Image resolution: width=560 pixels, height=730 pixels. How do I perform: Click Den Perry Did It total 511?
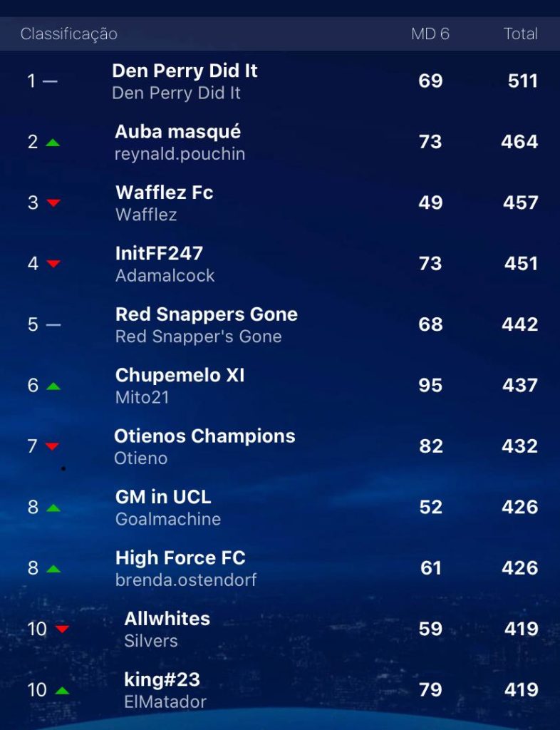[x=523, y=81]
